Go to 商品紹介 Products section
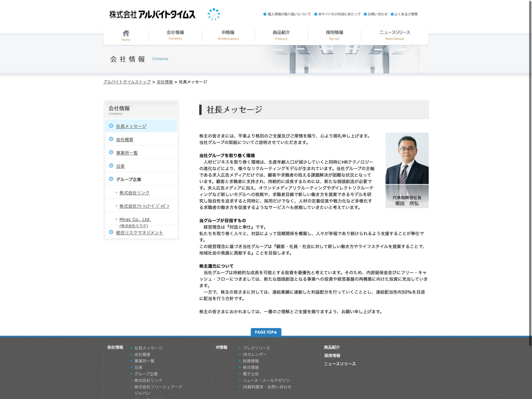The height and width of the screenshot is (399, 532). (x=281, y=35)
